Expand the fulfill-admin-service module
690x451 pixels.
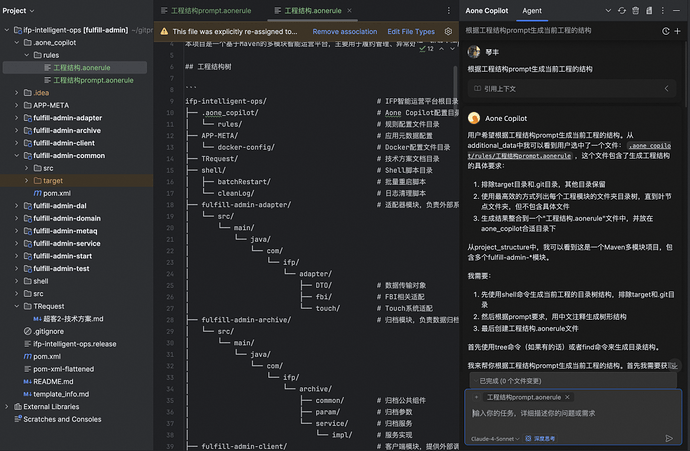tap(17, 243)
